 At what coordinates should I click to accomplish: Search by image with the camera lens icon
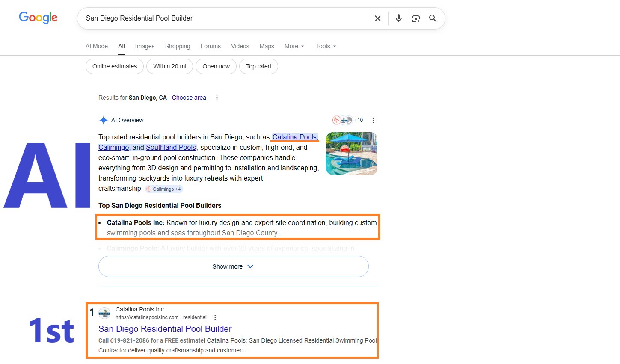point(416,18)
